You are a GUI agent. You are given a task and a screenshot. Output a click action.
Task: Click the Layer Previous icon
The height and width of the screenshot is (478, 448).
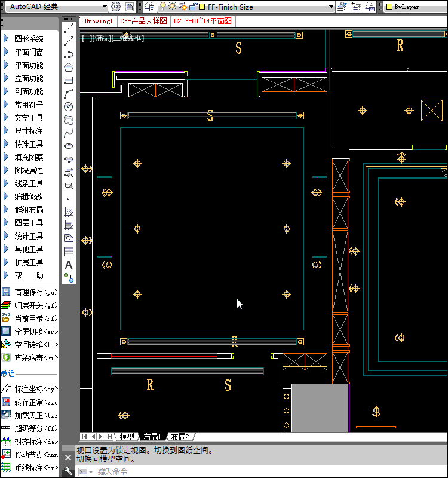(x=356, y=7)
